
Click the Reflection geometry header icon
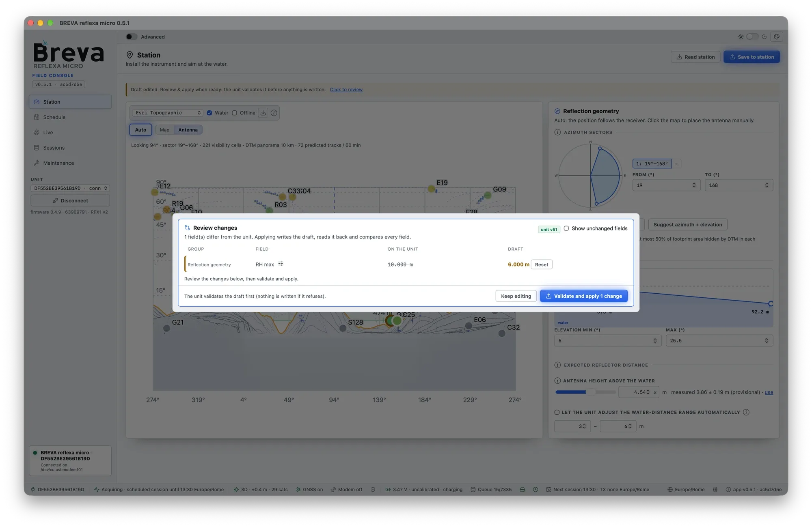point(557,111)
